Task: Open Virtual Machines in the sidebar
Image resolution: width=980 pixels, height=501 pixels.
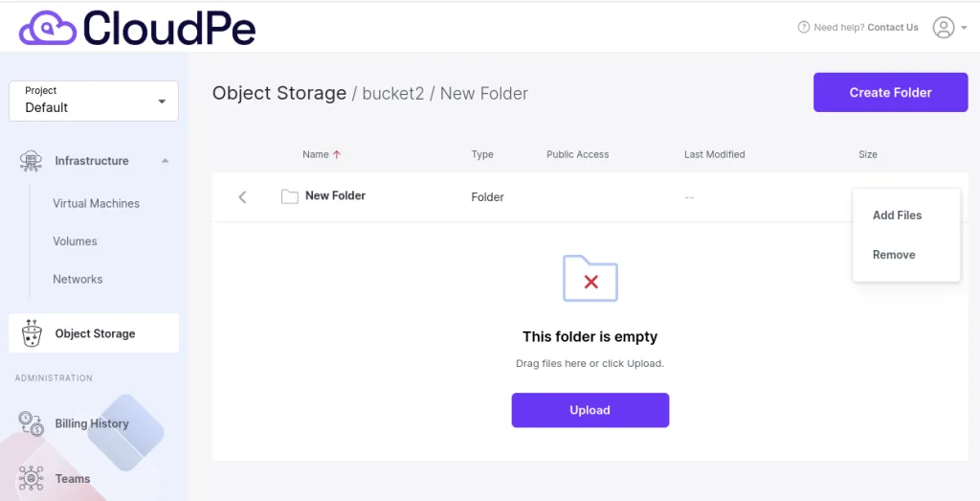Action: 97,203
